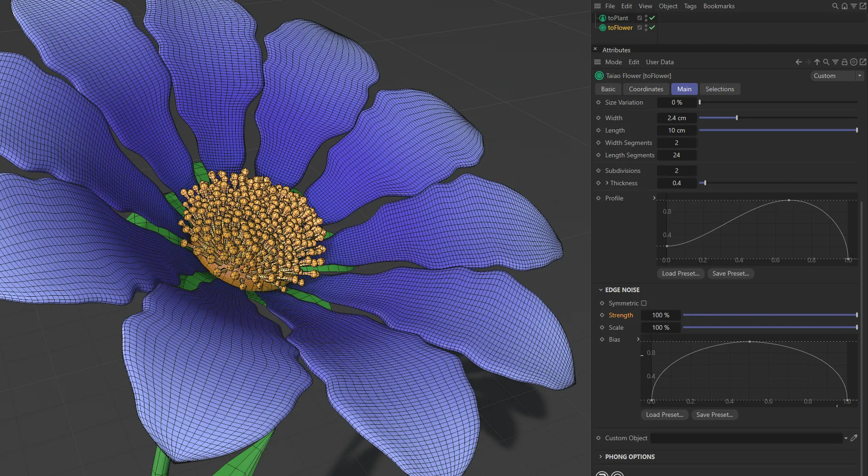Open the Object menu
The height and width of the screenshot is (476, 868).
(668, 6)
